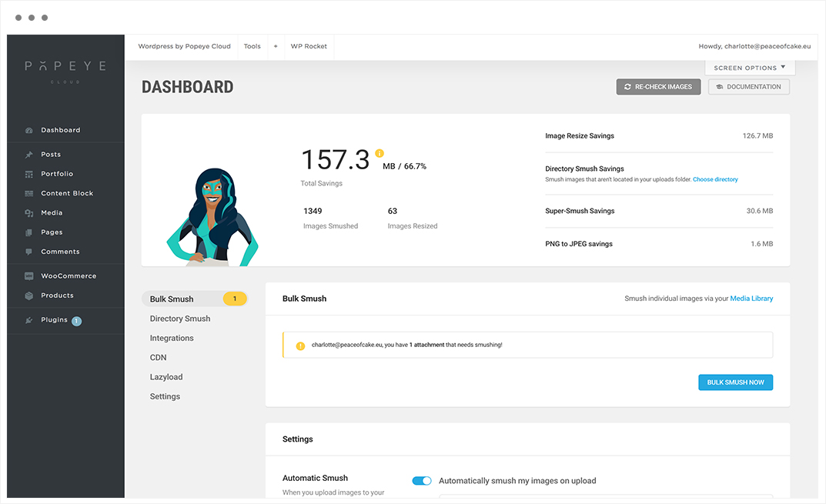Click the Content Block icon

(29, 194)
